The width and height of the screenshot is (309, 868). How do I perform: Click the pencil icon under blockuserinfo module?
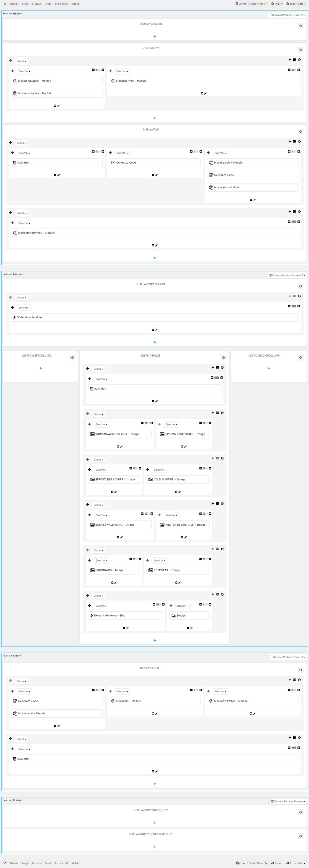point(205,93)
